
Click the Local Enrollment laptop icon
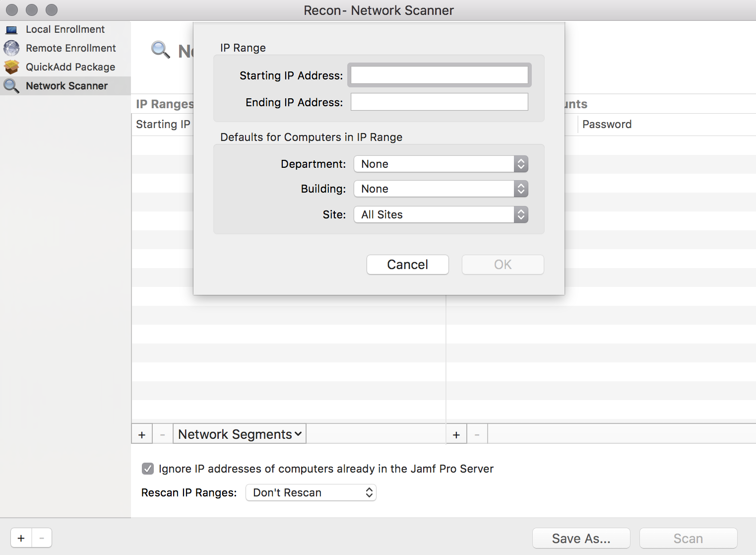point(11,30)
